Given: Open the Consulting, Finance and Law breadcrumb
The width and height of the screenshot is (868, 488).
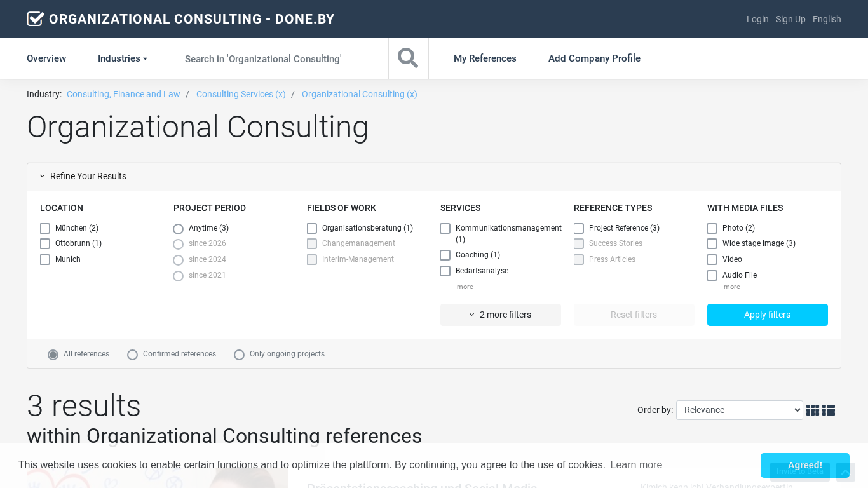Looking at the screenshot, I should (123, 94).
